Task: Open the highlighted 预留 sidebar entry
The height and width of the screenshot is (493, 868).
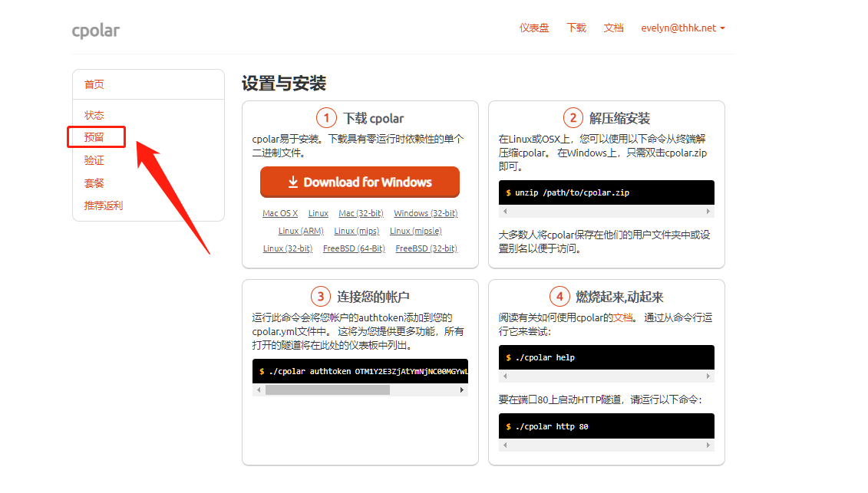Action: coord(94,137)
